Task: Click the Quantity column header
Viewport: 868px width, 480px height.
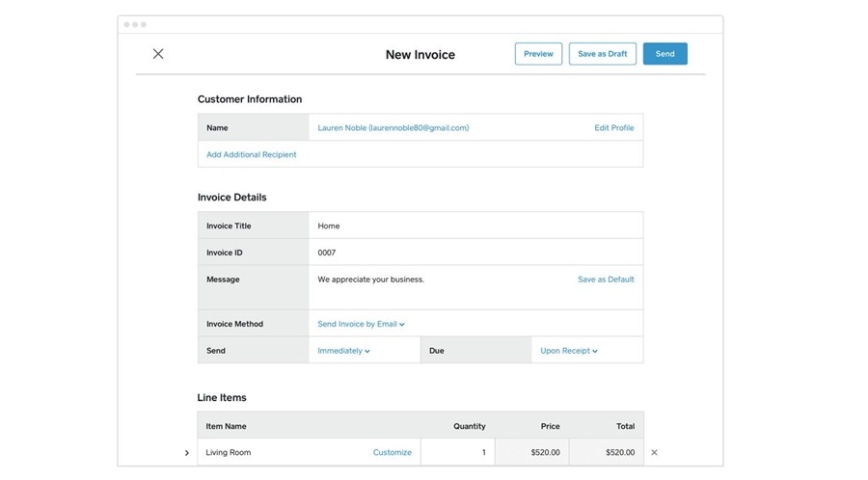Action: [470, 426]
